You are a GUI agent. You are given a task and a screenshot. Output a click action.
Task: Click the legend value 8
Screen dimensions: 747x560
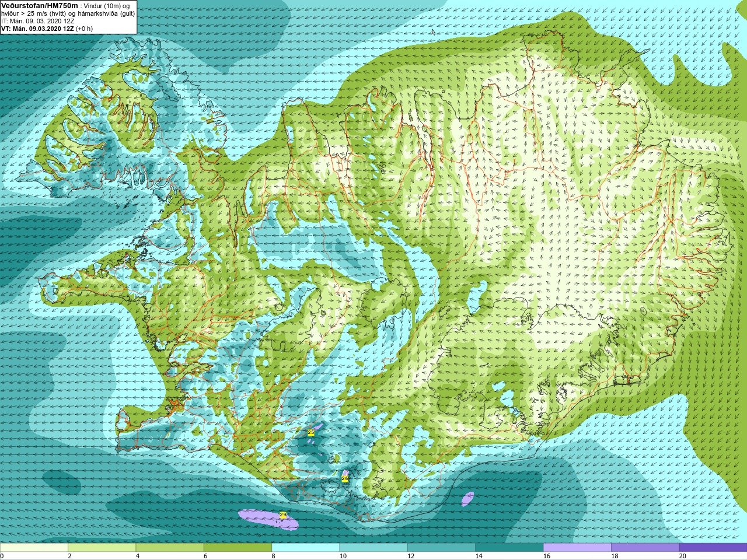pos(273,556)
